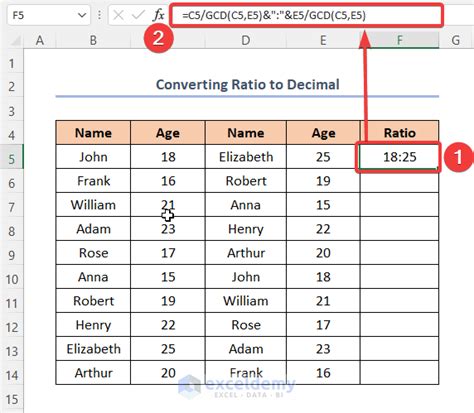This screenshot has height=413, width=474.
Task: Select cell B7 containing William
Action: (93, 205)
